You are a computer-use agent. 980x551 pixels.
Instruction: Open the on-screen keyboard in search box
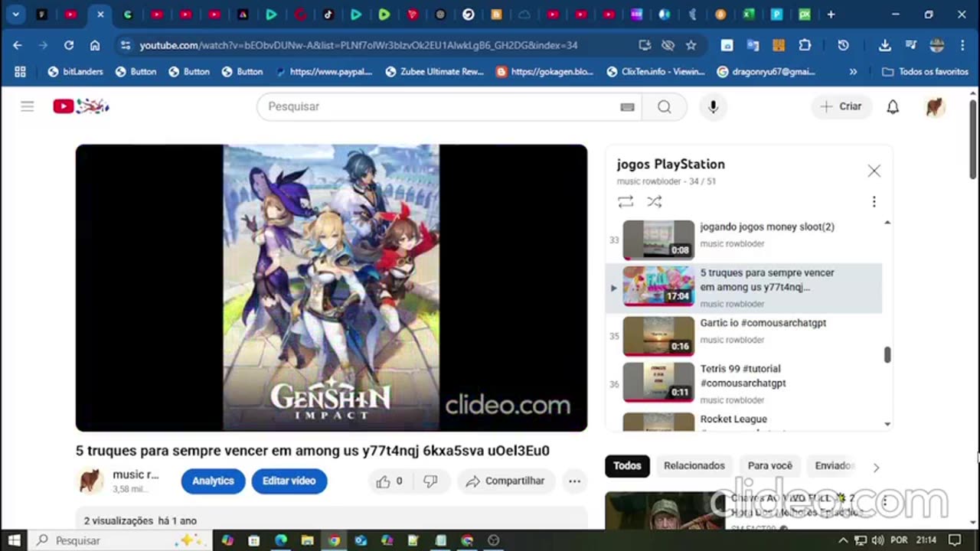click(x=627, y=107)
